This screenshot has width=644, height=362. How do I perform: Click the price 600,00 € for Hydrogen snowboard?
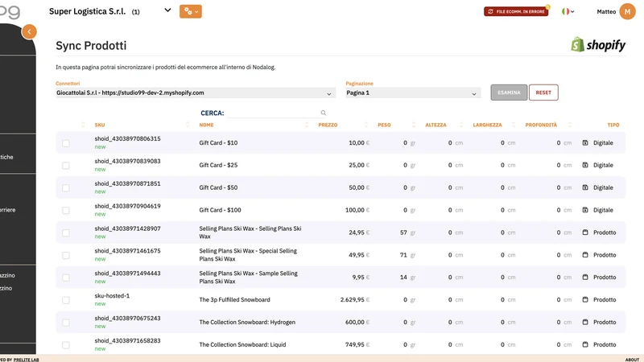pos(357,323)
